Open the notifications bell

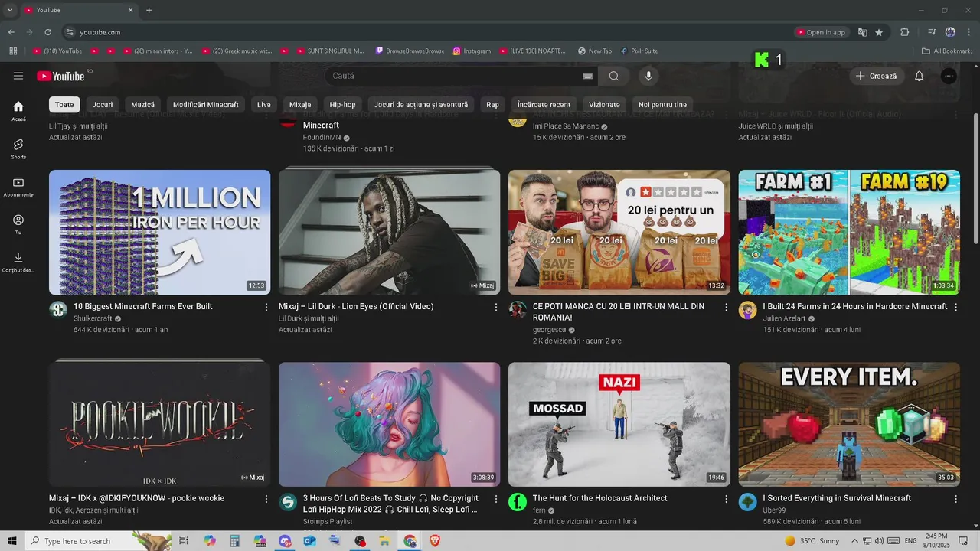pyautogui.click(x=919, y=76)
